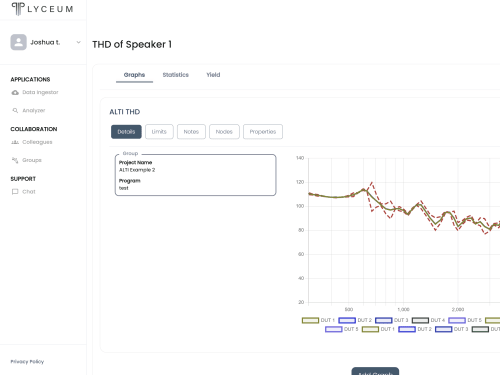Open the Colleagues people icon

coord(15,142)
